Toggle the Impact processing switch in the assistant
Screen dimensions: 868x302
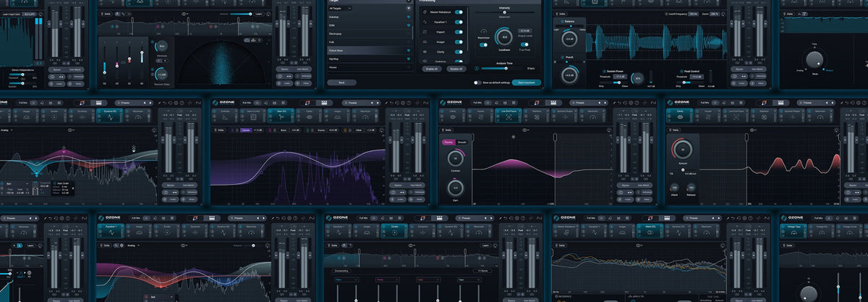(459, 32)
